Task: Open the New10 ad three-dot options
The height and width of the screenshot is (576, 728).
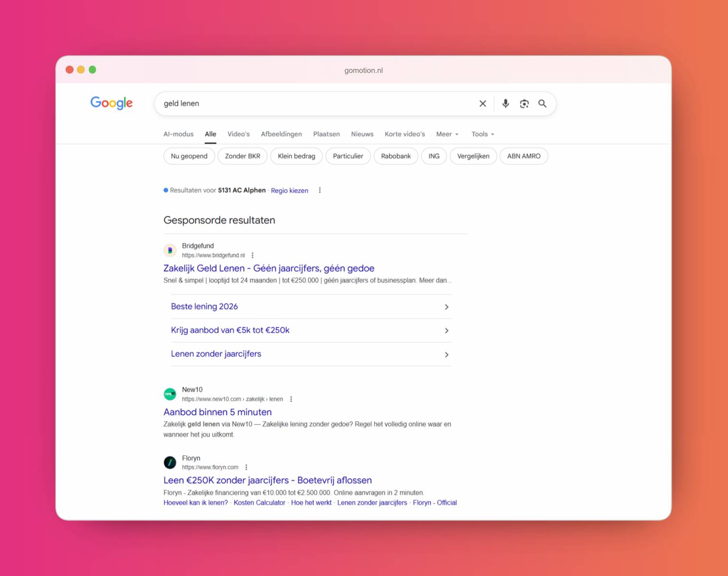Action: point(291,399)
